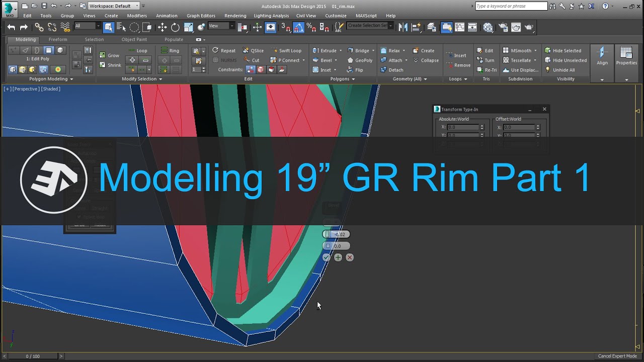Screen dimensions: 644x362
Task: Click the Swift Loop button
Action: tap(286, 50)
